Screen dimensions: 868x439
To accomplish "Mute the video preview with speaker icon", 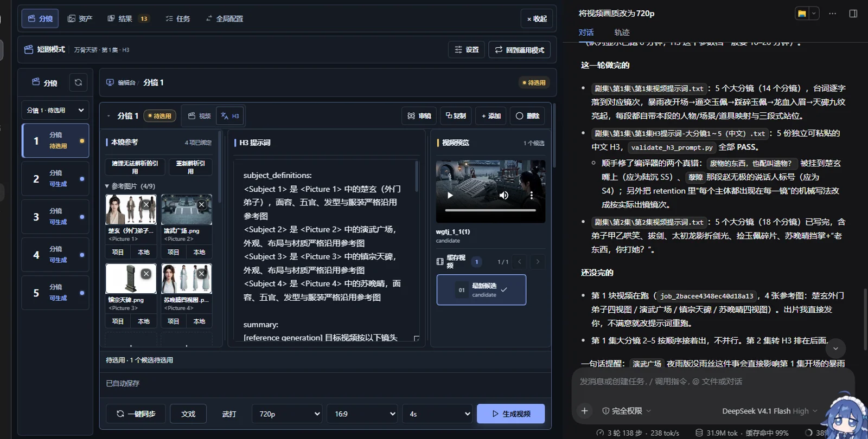I will [x=504, y=195].
